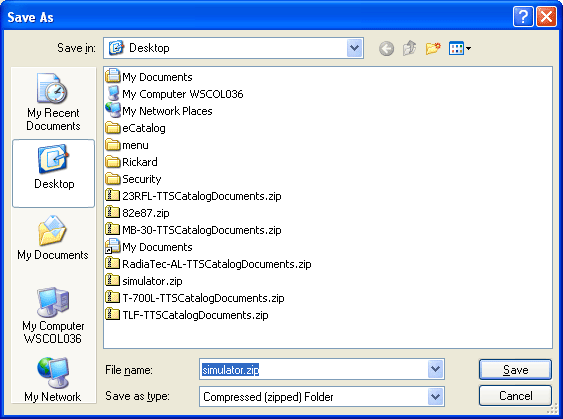Image resolution: width=563 pixels, height=419 pixels.
Task: Expand the Save in dropdown
Action: point(354,48)
